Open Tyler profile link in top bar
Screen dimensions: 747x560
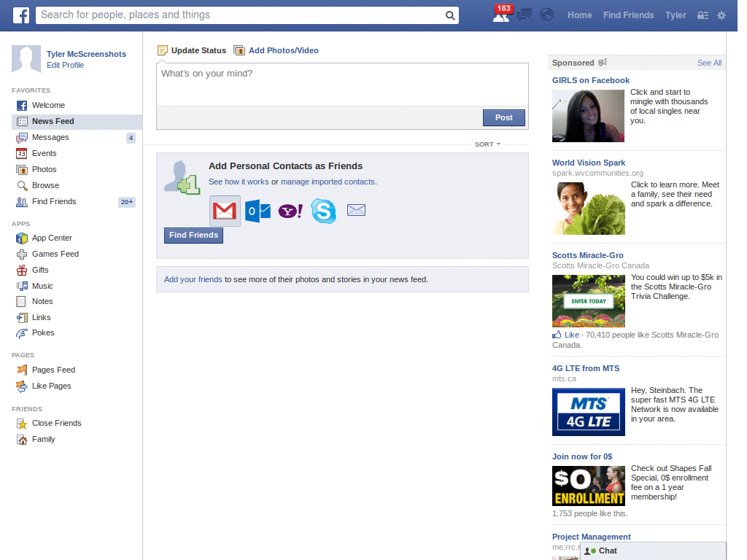click(676, 15)
